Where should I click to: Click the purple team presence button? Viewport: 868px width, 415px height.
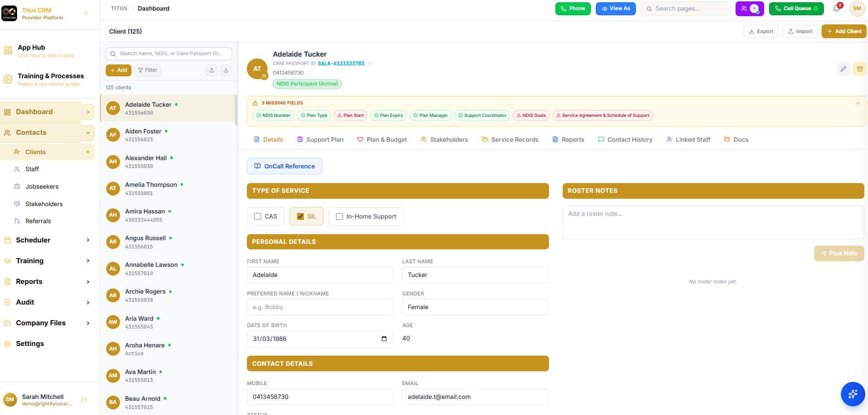tap(749, 9)
